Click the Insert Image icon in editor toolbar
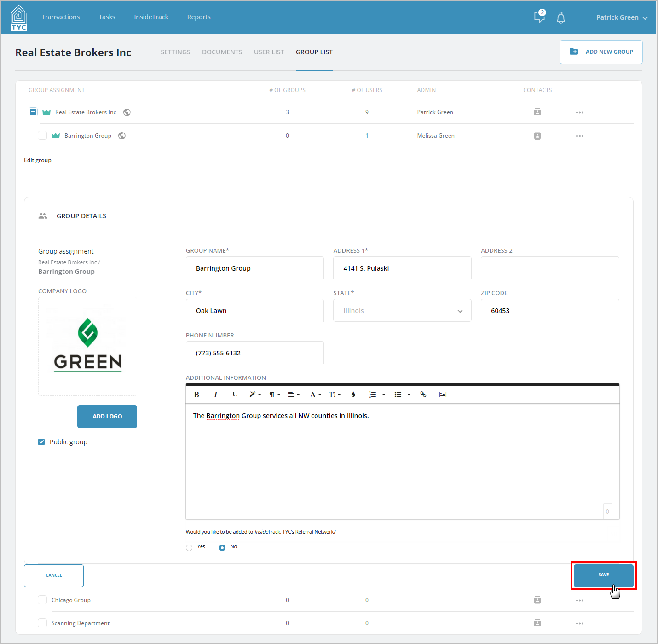Screen dimensions: 658x644 [443, 395]
